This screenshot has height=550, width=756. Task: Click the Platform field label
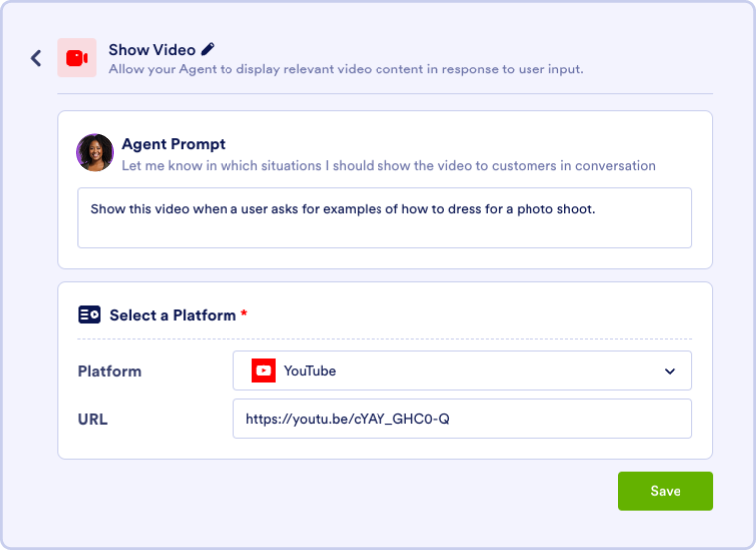click(x=110, y=371)
